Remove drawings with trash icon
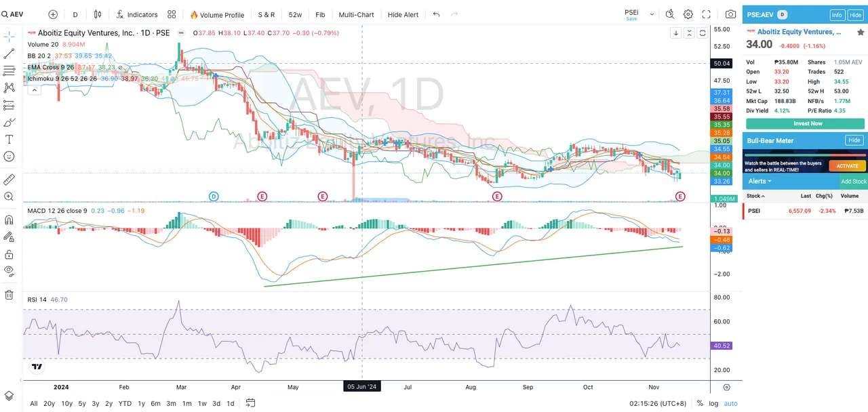 tap(9, 295)
